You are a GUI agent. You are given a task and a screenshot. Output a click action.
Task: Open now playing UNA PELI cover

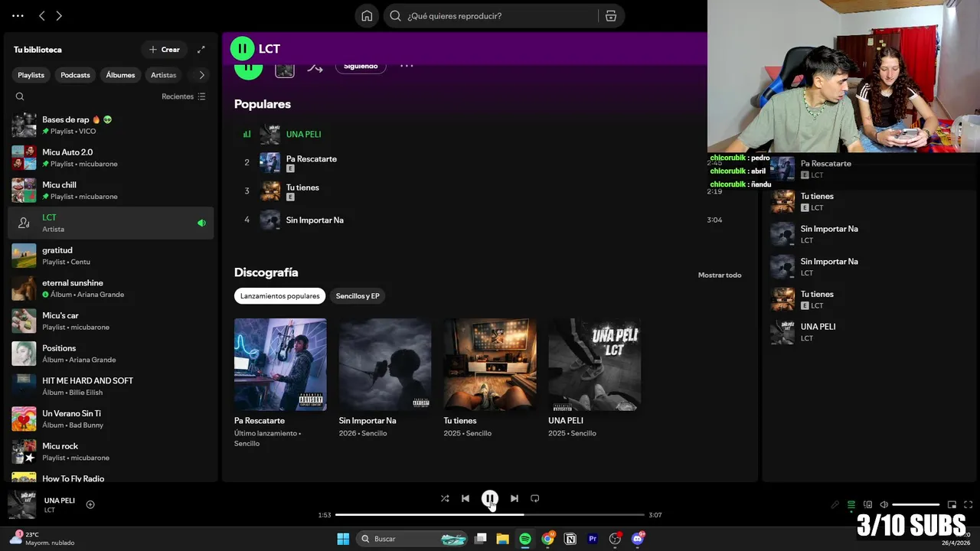click(22, 505)
